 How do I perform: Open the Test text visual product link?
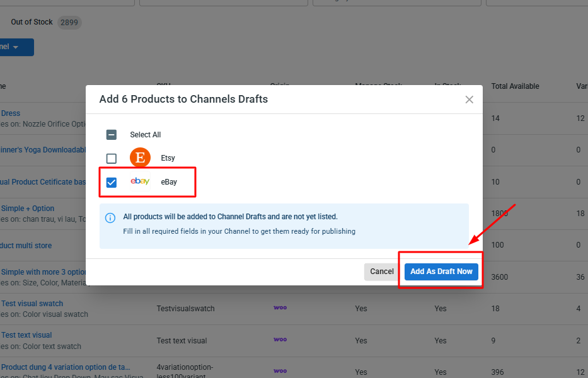26,335
